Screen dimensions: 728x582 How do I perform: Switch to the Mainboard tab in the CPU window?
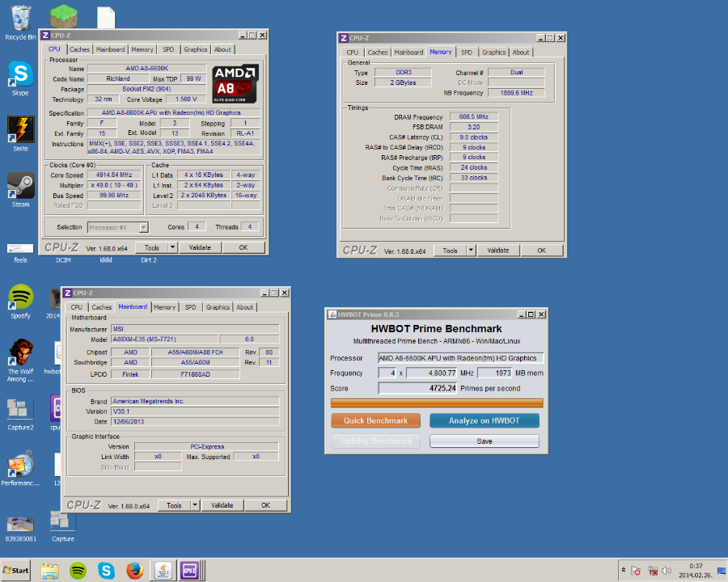[x=111, y=49]
